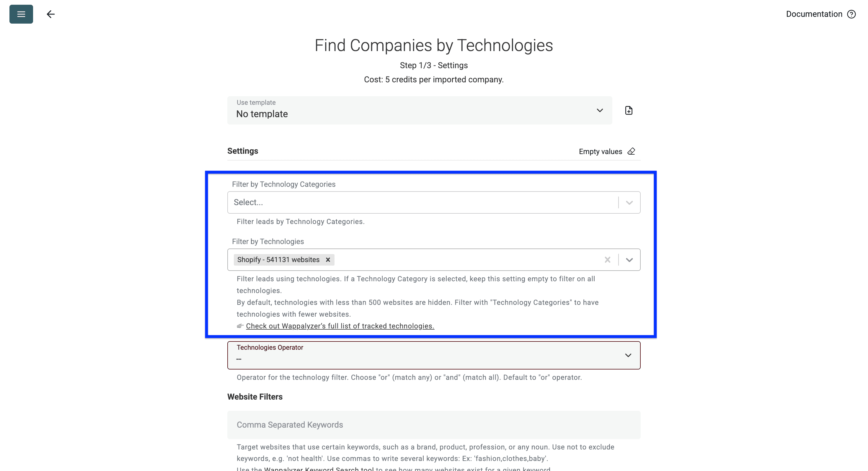The image size is (868, 471).
Task: Open Wappalyzer's tracked technologies list
Action: point(340,326)
